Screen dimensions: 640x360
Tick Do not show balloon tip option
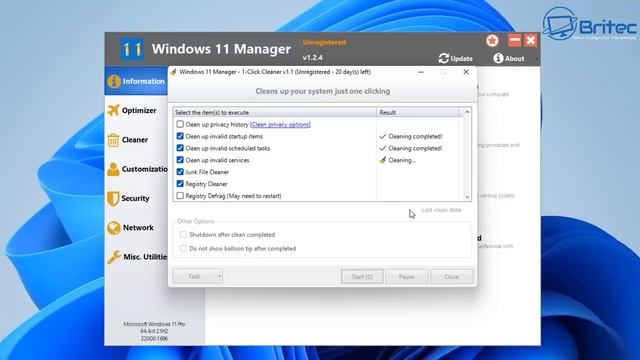point(183,249)
